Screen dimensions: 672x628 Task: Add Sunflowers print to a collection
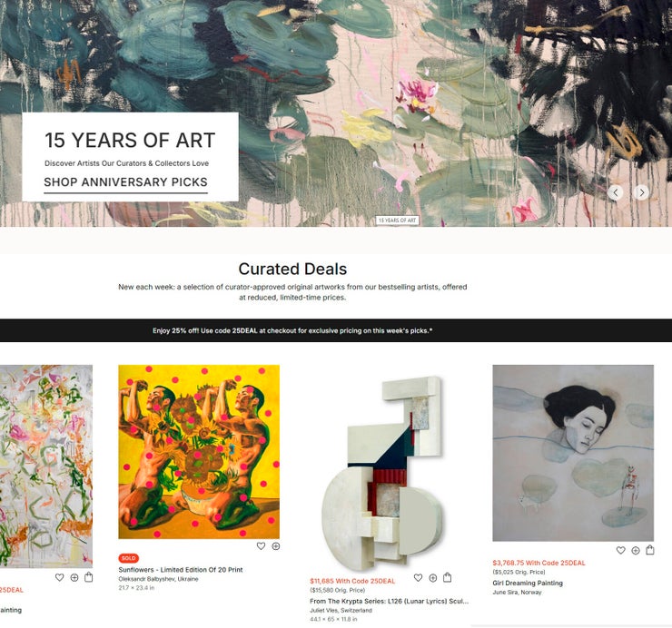[276, 546]
